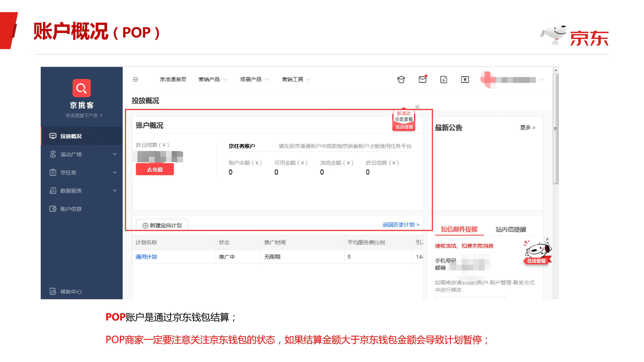The height and width of the screenshot is (362, 644).
Task: Open 帮助中心 in the sidebar
Action: click(82, 292)
